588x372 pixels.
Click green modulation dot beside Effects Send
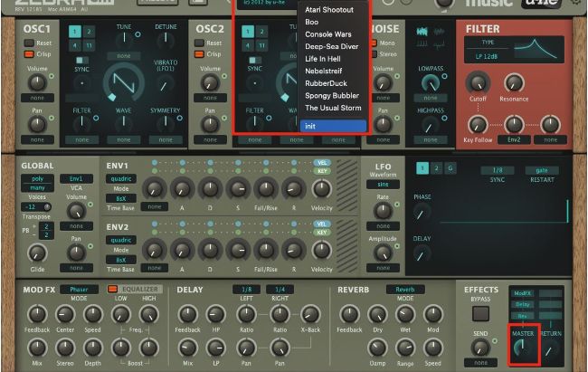point(495,341)
